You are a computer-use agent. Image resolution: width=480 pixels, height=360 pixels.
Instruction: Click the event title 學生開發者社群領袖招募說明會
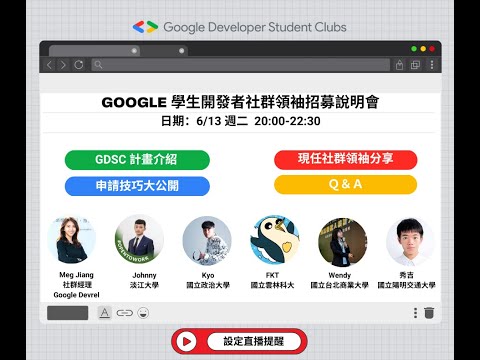(275, 102)
